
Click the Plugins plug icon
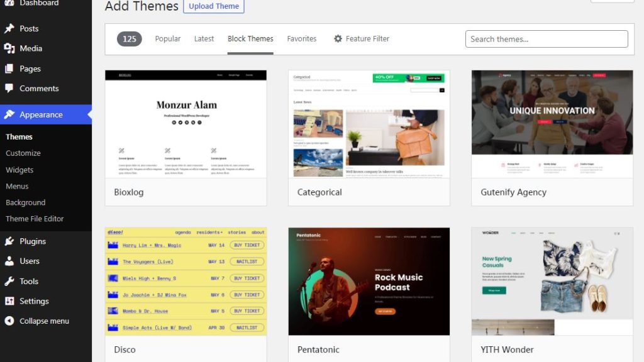pyautogui.click(x=9, y=241)
